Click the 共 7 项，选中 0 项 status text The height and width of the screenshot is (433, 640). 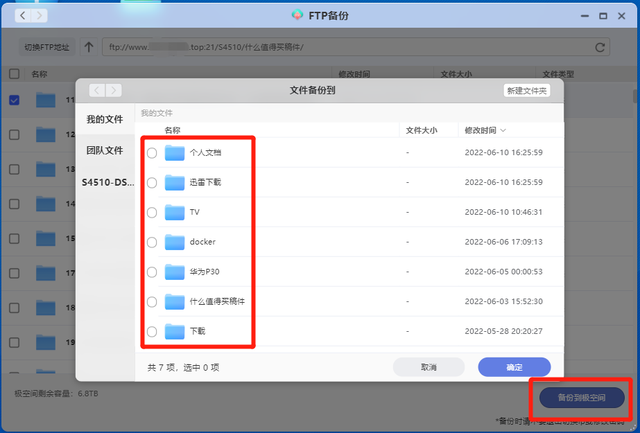click(x=183, y=368)
